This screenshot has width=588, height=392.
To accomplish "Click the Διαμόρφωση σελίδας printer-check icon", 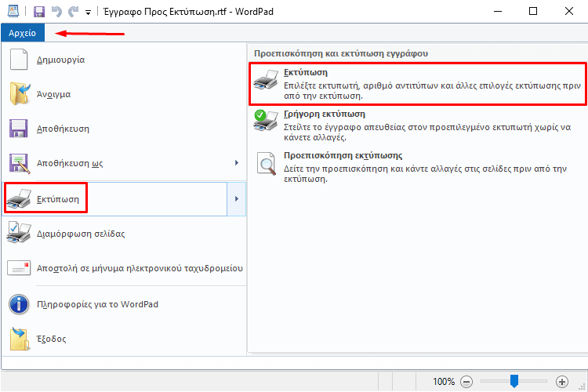I will [19, 233].
